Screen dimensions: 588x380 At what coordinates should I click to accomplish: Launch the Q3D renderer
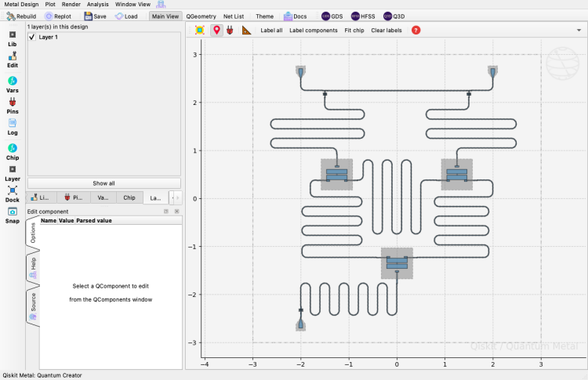(x=394, y=16)
